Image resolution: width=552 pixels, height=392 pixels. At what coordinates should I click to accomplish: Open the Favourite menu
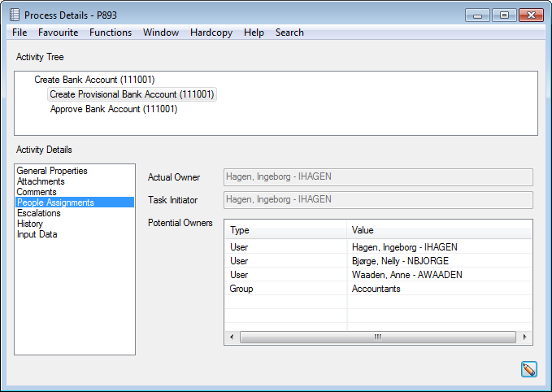coord(59,33)
